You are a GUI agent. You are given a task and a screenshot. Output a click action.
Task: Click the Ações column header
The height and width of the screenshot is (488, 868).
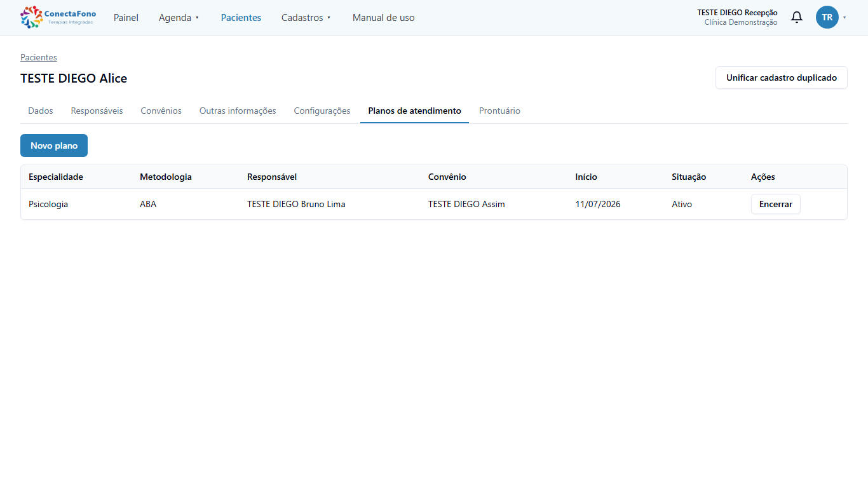pos(763,177)
